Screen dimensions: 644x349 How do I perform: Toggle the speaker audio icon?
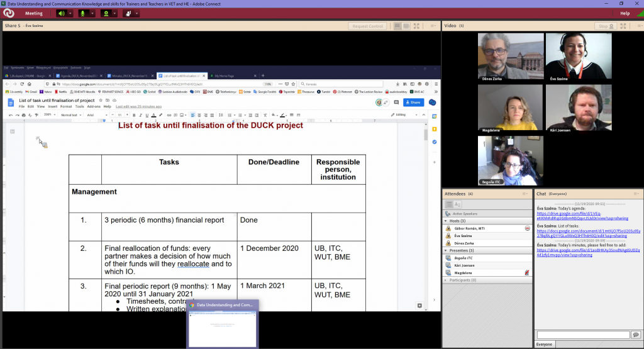(61, 13)
